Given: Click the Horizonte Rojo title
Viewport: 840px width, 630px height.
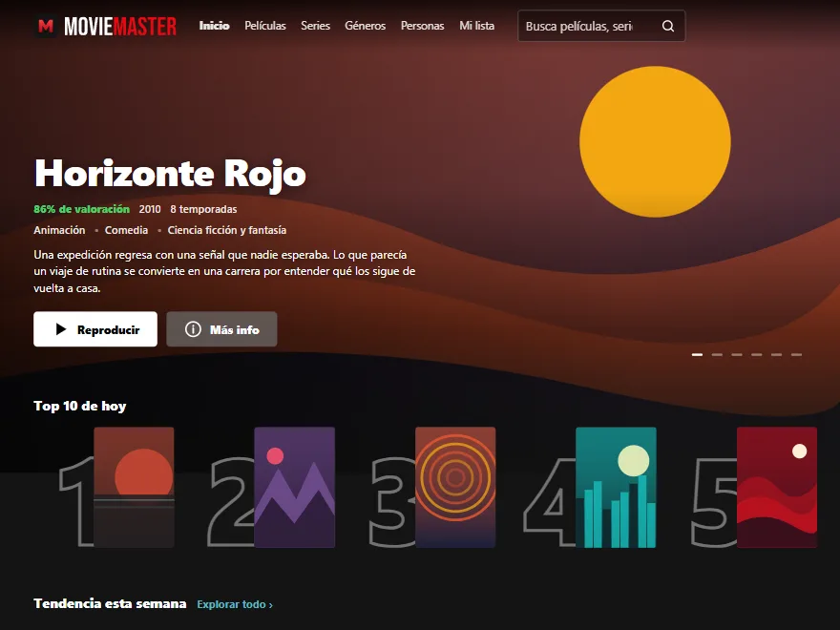Looking at the screenshot, I should click(x=170, y=174).
